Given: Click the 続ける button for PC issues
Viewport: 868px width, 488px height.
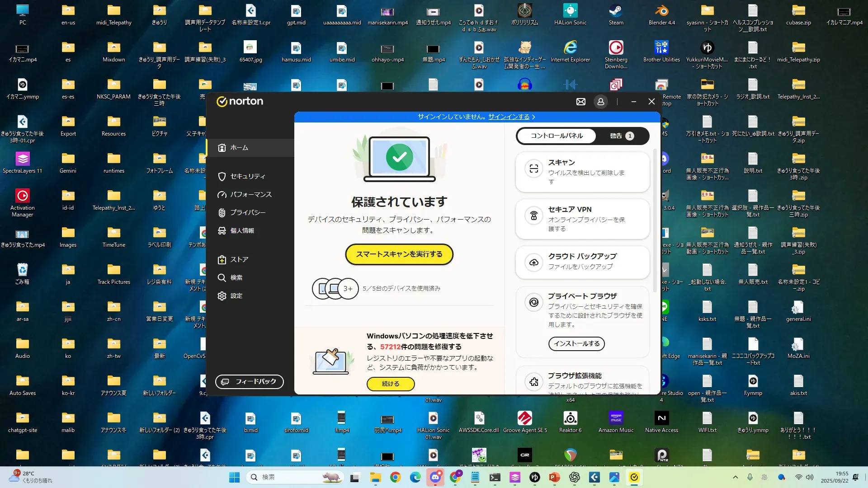Looking at the screenshot, I should coord(391,384).
